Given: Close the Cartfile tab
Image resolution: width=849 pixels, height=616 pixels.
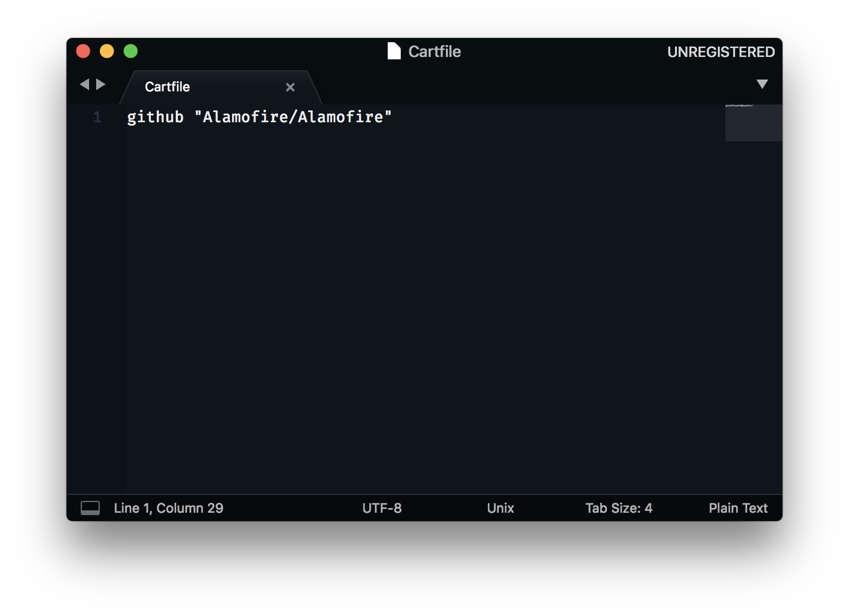Looking at the screenshot, I should point(290,87).
